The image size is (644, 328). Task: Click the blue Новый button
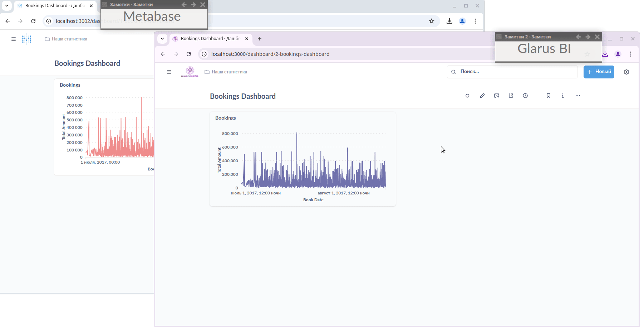tap(599, 72)
